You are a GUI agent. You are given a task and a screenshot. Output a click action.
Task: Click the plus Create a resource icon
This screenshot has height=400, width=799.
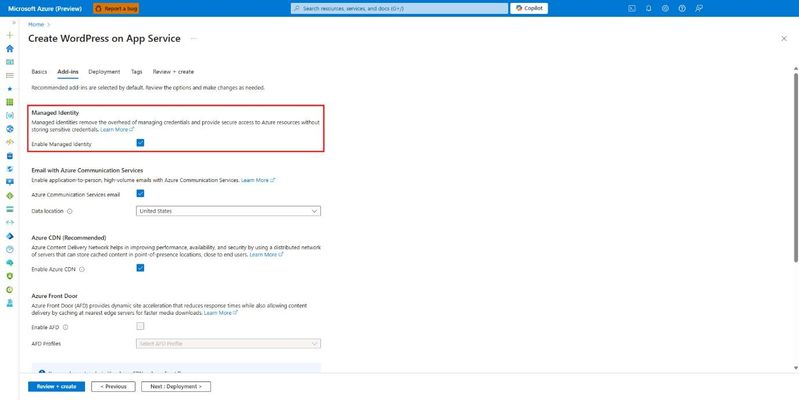(x=9, y=35)
